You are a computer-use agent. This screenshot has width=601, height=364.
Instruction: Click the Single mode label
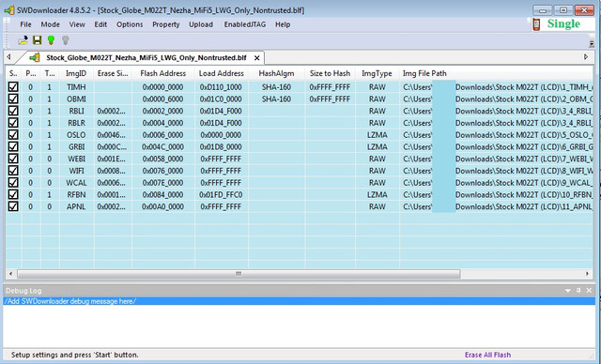[x=563, y=23]
